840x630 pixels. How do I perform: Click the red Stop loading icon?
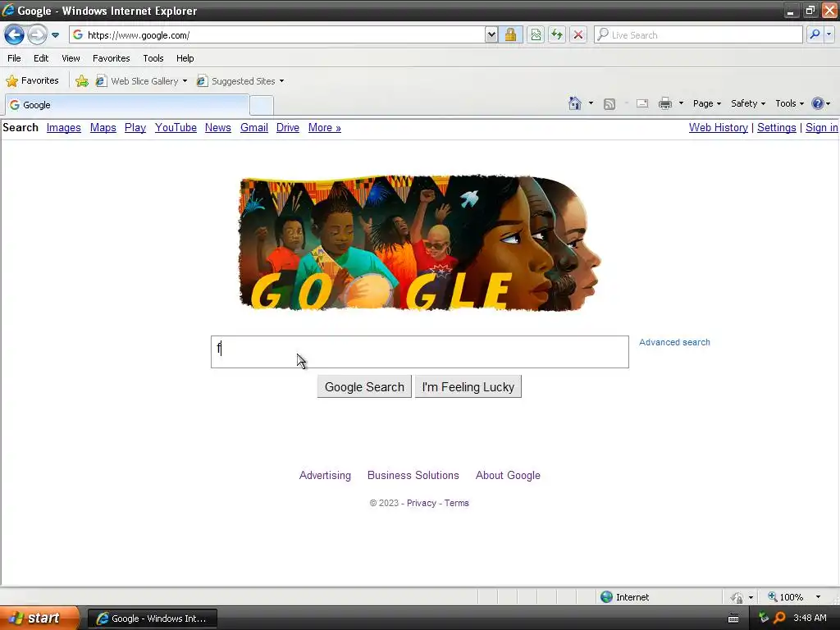578,34
